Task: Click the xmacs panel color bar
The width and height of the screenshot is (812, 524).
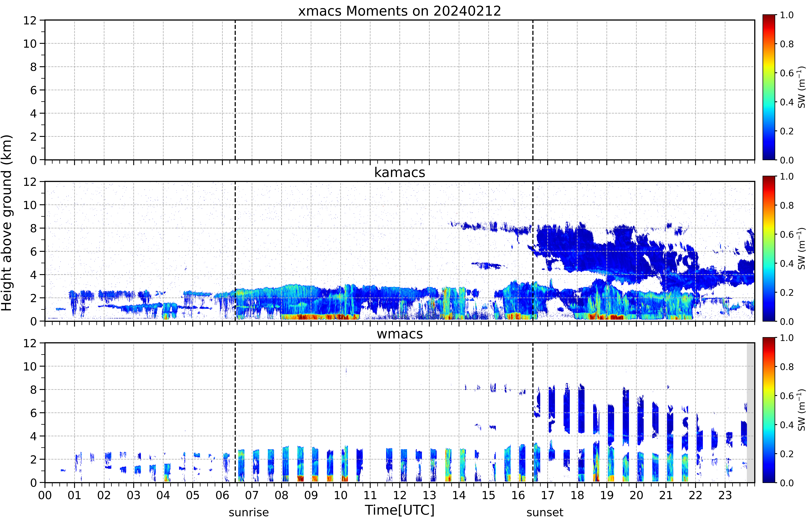Action: pos(769,87)
